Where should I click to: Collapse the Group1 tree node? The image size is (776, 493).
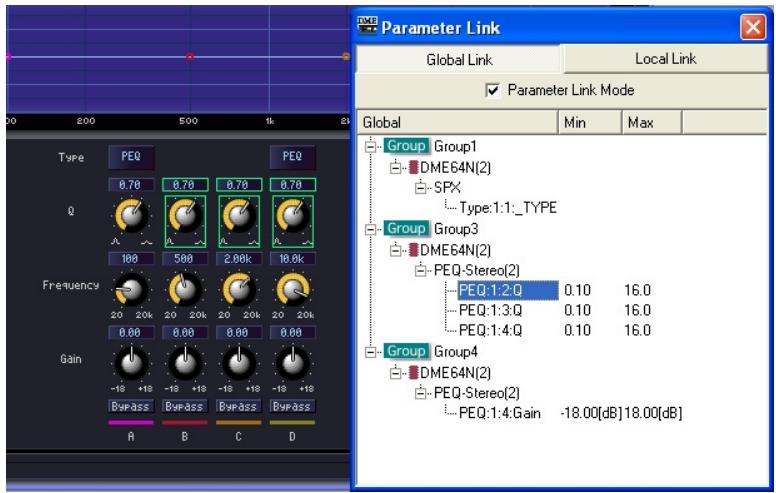(370, 147)
